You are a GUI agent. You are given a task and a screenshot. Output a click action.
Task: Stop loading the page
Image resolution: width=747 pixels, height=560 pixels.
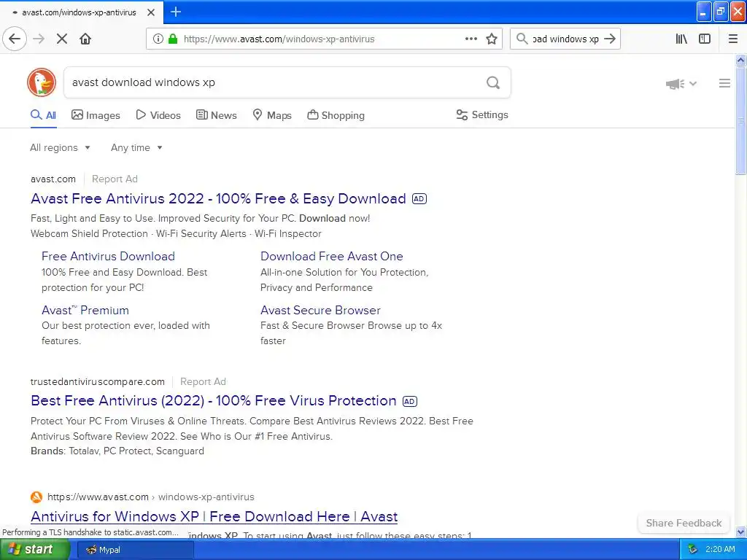pos(62,39)
